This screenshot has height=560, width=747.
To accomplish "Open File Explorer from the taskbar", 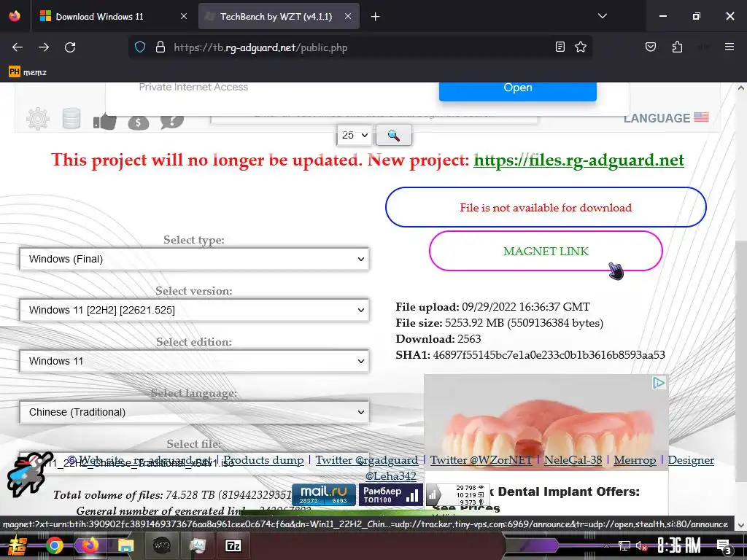I will pyautogui.click(x=125, y=545).
